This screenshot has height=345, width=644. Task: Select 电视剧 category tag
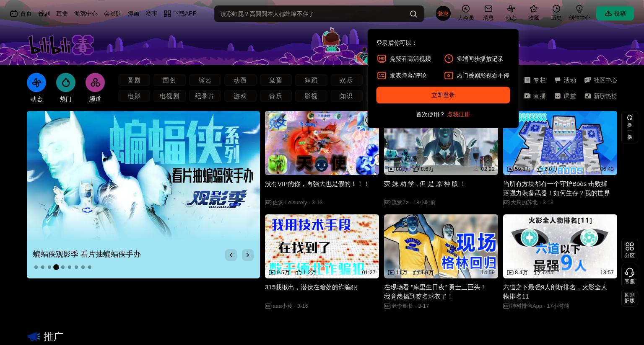[x=169, y=96]
